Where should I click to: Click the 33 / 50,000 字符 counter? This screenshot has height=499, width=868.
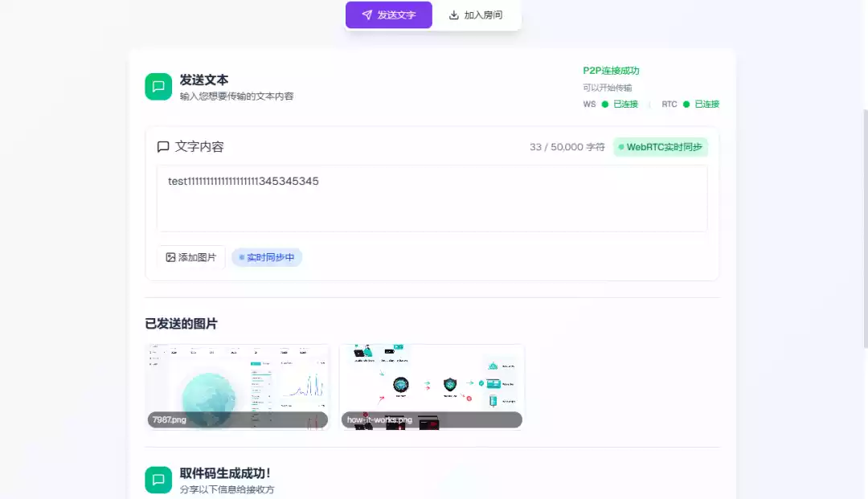point(567,147)
